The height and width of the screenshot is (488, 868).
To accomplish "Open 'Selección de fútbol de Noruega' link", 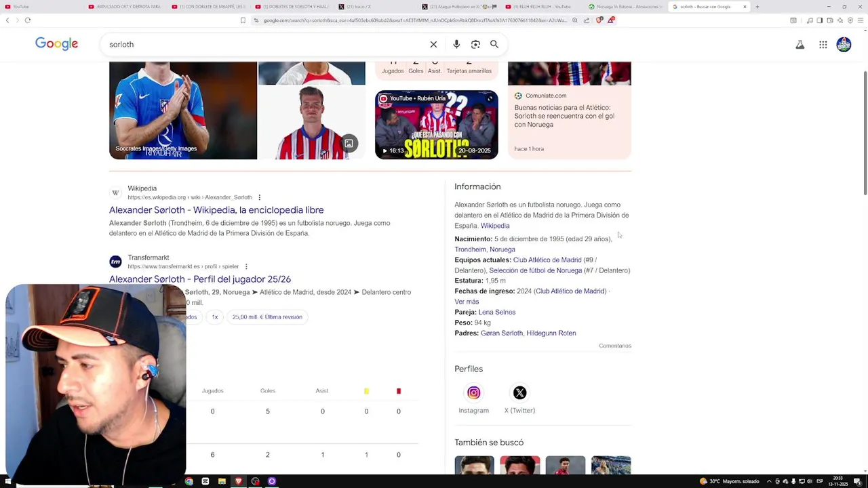I will click(x=536, y=270).
